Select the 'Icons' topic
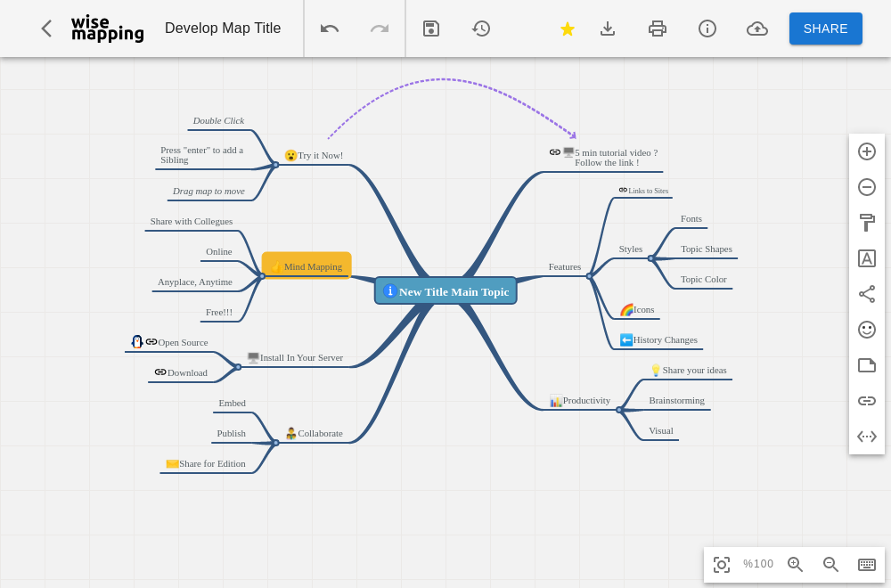 point(637,310)
